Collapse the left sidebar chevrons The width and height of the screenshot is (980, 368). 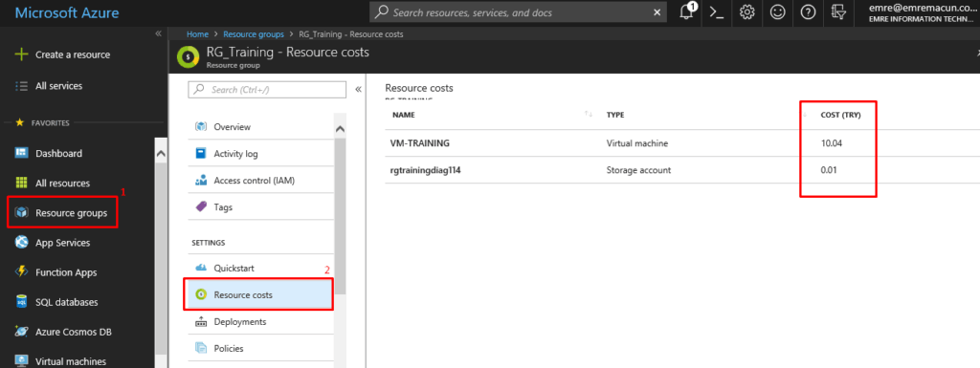(158, 33)
